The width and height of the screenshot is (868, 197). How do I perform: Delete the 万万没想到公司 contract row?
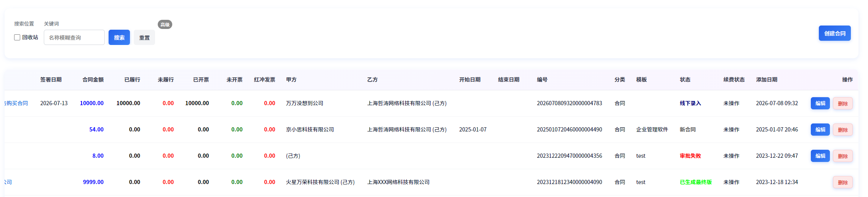click(843, 103)
